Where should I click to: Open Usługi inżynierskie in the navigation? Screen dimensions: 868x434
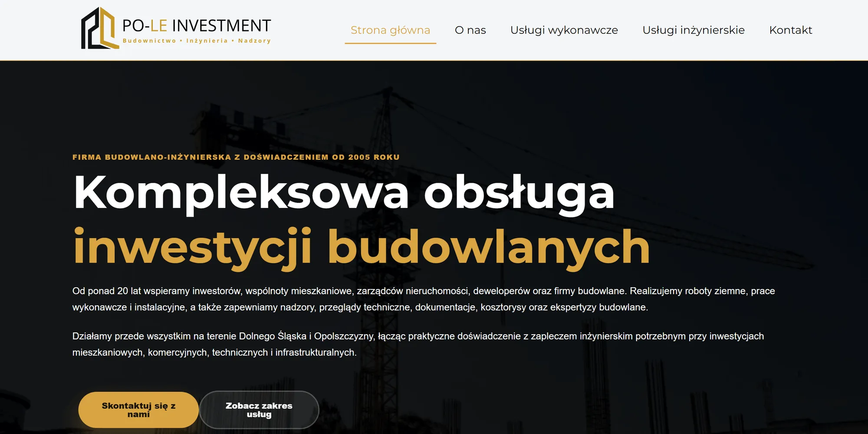(x=693, y=30)
